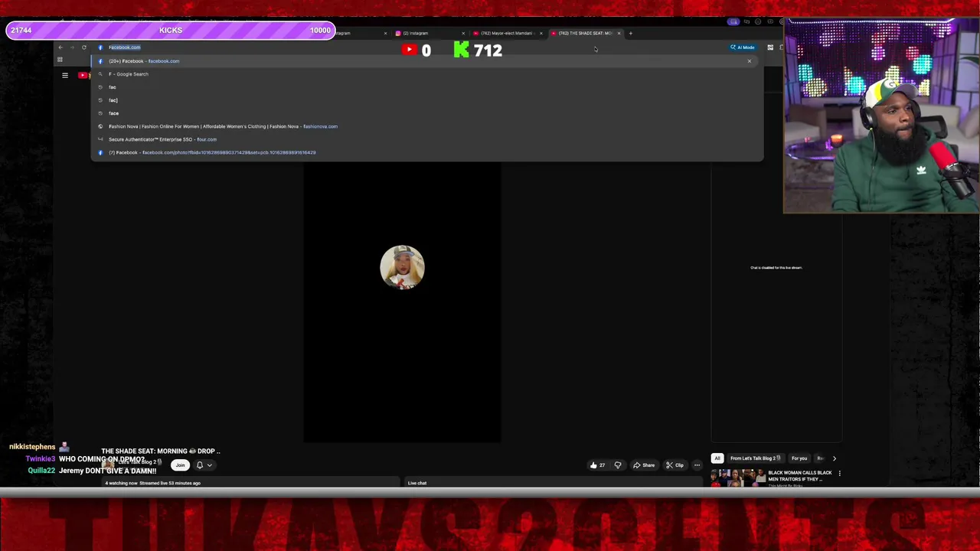Click 'THE SHADE SEAT: MORNING DROP' video title
Image resolution: width=980 pixels, height=551 pixels.
(161, 452)
